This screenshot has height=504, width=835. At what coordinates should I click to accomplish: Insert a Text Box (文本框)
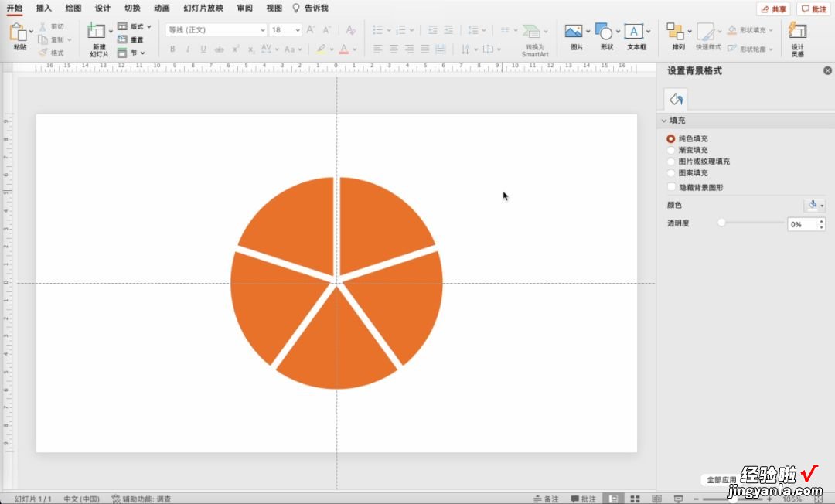(634, 31)
